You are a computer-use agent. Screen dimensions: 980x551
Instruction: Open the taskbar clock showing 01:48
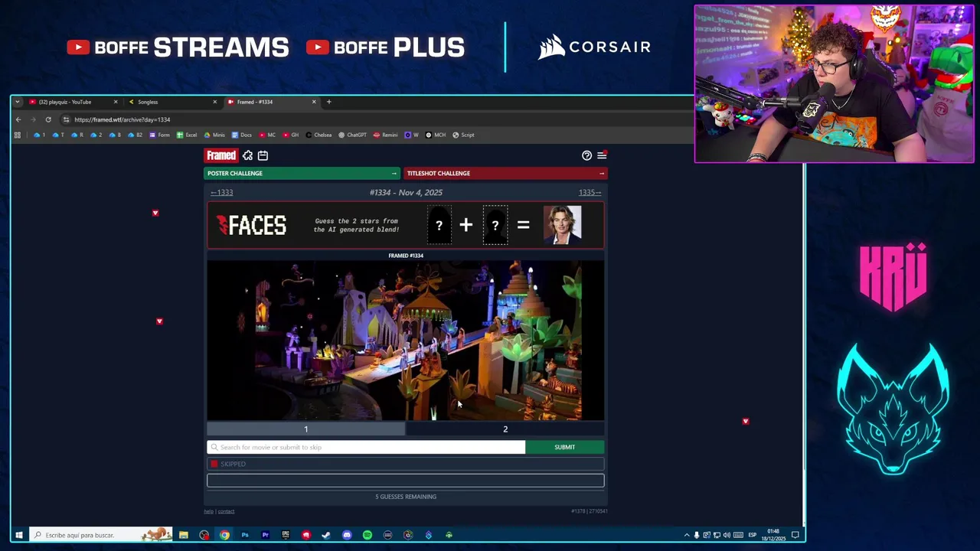point(773,534)
